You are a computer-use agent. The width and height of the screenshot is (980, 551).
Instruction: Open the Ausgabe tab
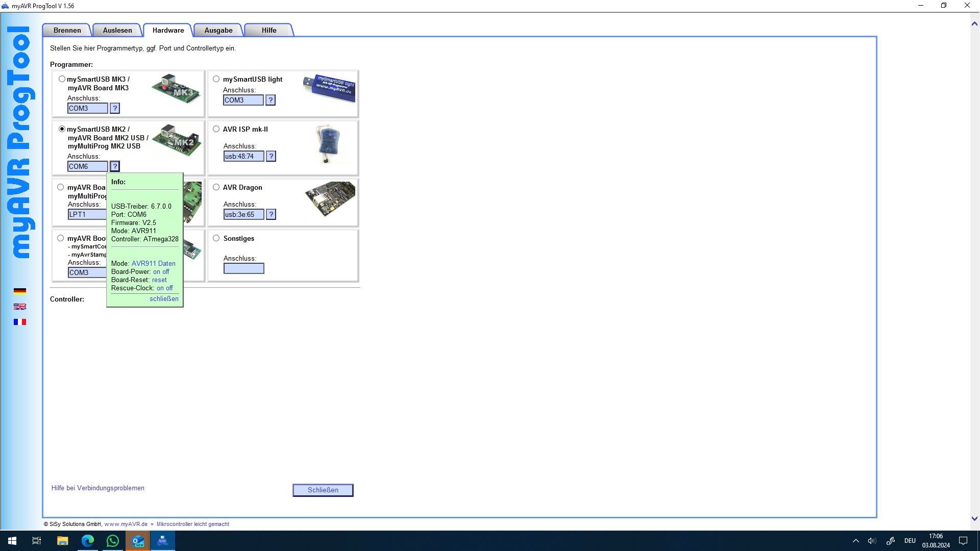point(218,30)
